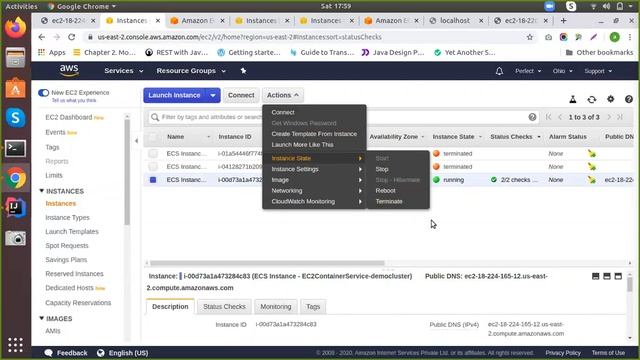Click the alarm icon for the running instance
The height and width of the screenshot is (360, 640).
coord(592,180)
